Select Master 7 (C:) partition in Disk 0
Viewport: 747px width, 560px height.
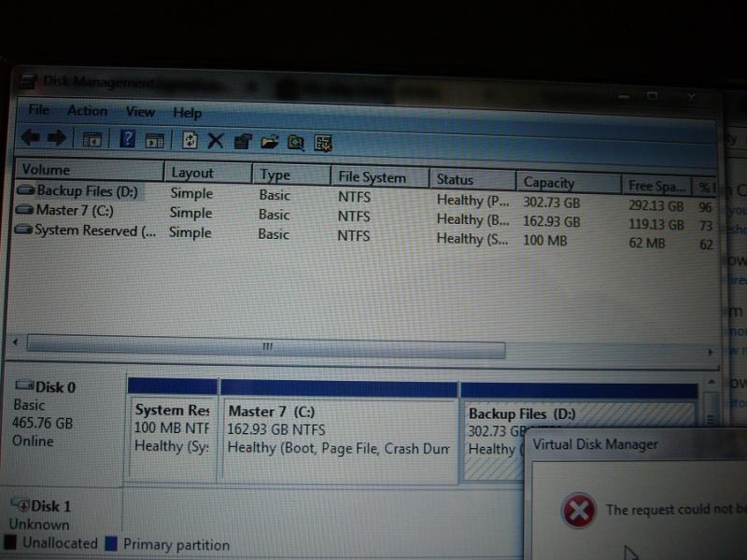point(338,434)
